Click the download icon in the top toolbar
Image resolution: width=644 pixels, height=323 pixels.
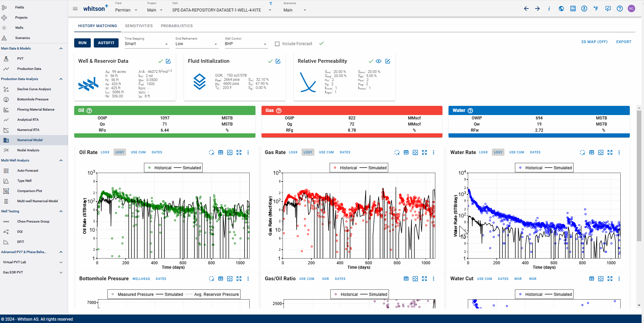[584, 9]
